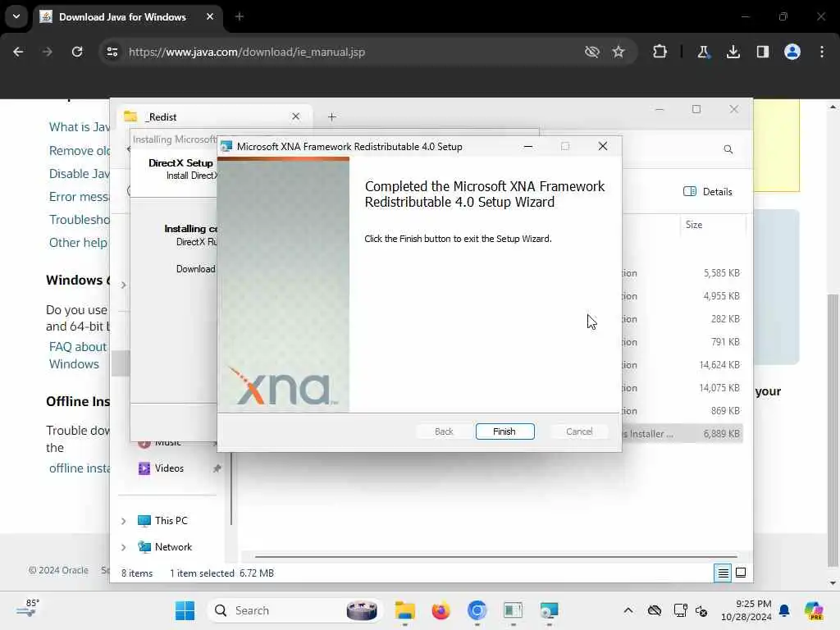Click the 'What is Java' help link
The width and height of the screenshot is (840, 630).
click(x=80, y=127)
